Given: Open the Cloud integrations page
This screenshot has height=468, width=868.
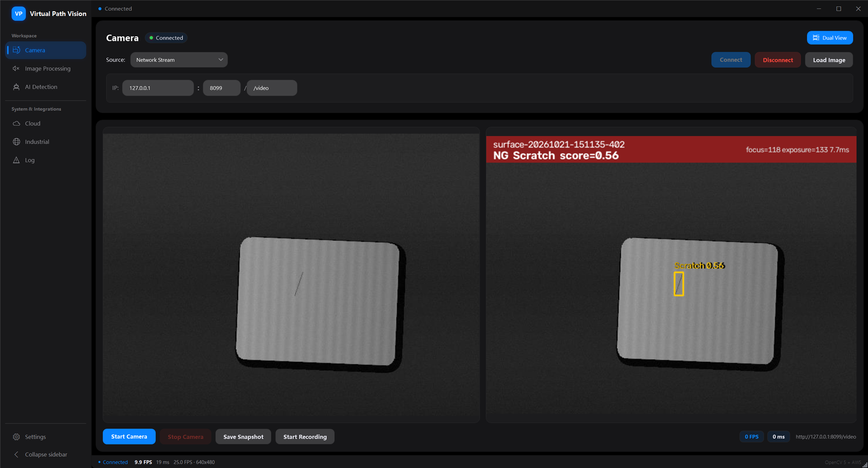Looking at the screenshot, I should pyautogui.click(x=46, y=123).
